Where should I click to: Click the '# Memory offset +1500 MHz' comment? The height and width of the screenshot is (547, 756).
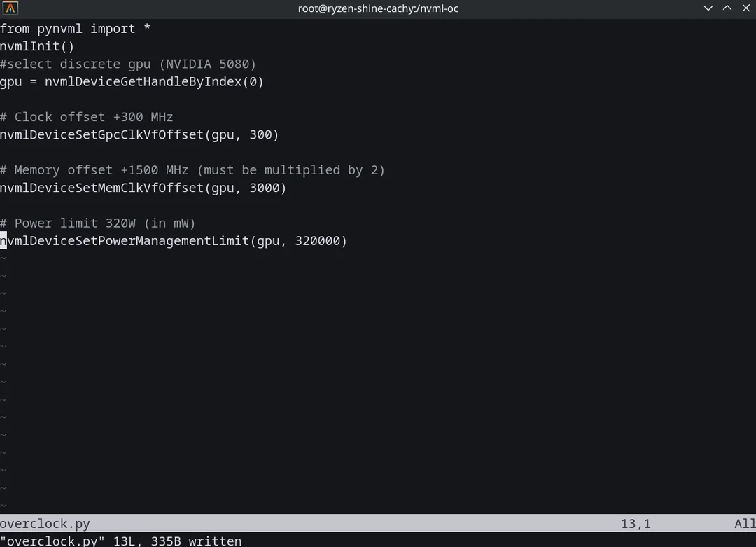pos(192,170)
